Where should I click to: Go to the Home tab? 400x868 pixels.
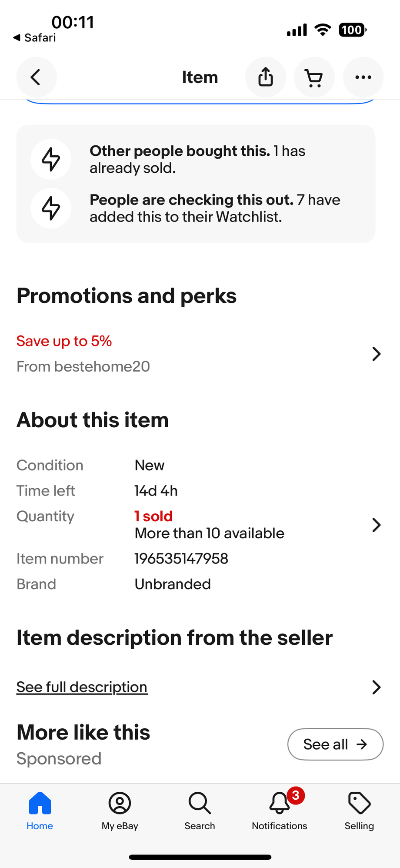tap(40, 810)
